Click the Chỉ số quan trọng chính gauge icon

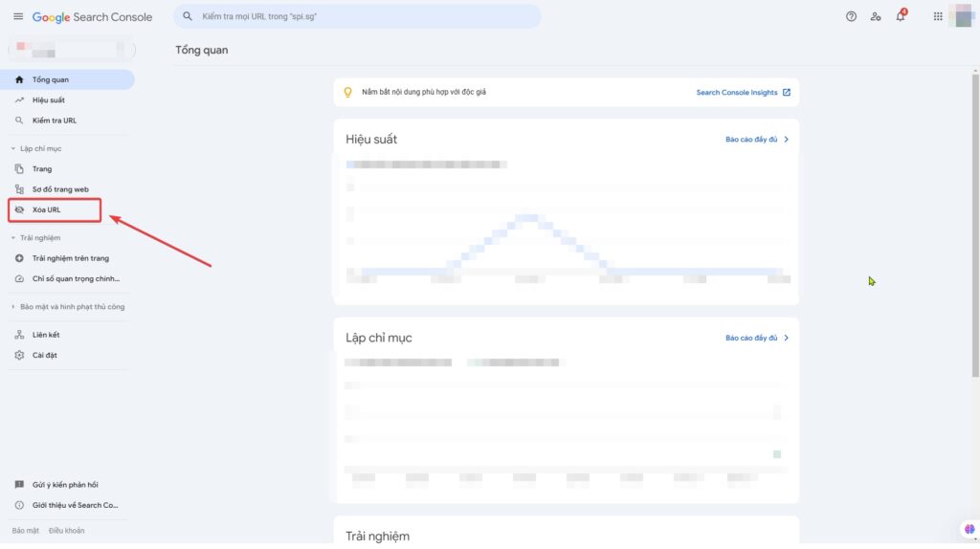19,279
